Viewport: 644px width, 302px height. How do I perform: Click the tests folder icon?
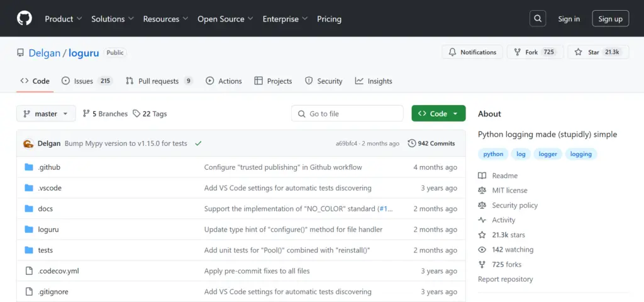29,250
